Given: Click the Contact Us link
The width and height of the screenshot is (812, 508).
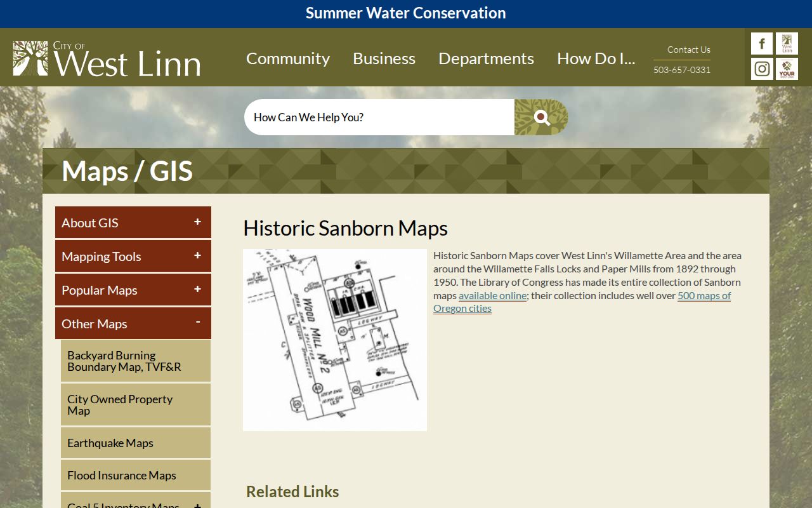Looking at the screenshot, I should point(688,50).
